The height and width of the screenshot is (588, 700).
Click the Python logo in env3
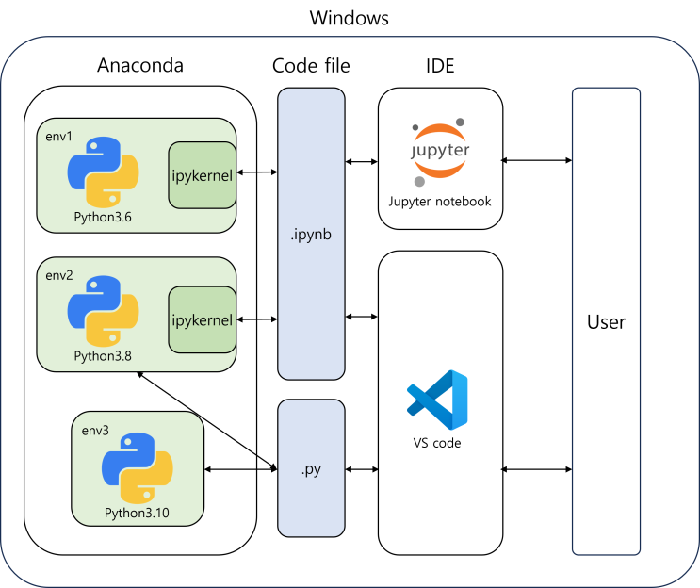(138, 468)
